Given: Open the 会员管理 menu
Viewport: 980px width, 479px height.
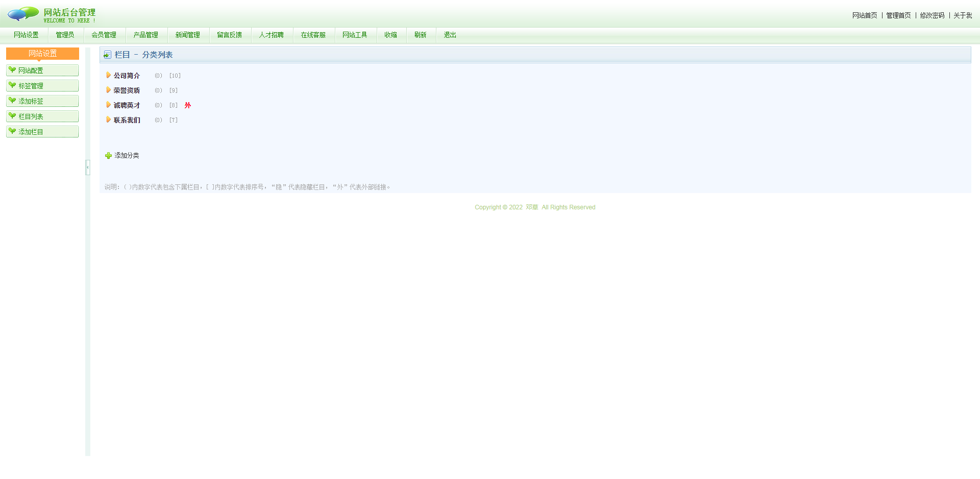Looking at the screenshot, I should point(104,35).
